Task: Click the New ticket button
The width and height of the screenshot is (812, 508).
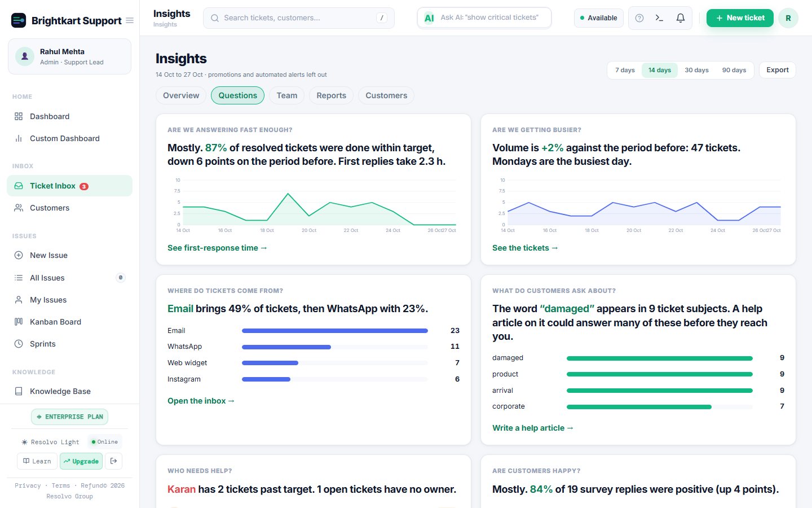Action: point(740,18)
